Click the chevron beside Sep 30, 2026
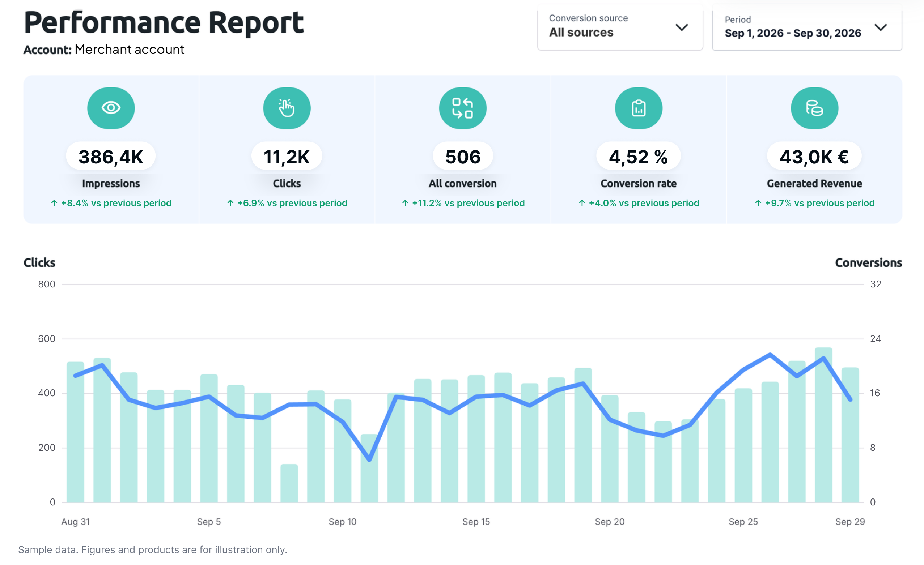This screenshot has width=924, height=565. [x=881, y=27]
